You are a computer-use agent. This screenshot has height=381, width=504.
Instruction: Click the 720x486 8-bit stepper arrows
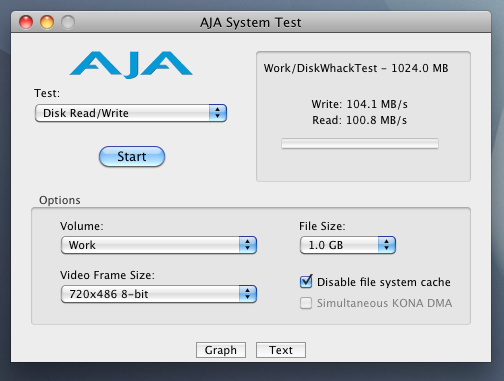[x=248, y=294]
